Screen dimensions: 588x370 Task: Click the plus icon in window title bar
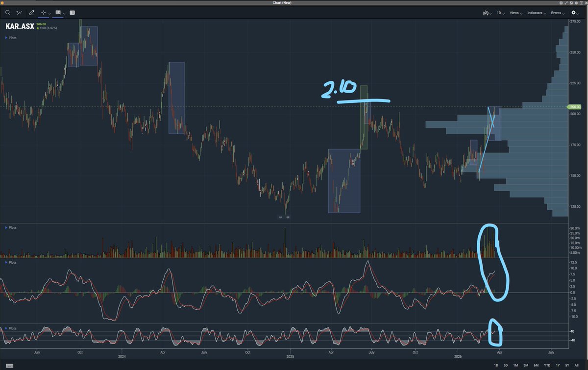click(561, 3)
